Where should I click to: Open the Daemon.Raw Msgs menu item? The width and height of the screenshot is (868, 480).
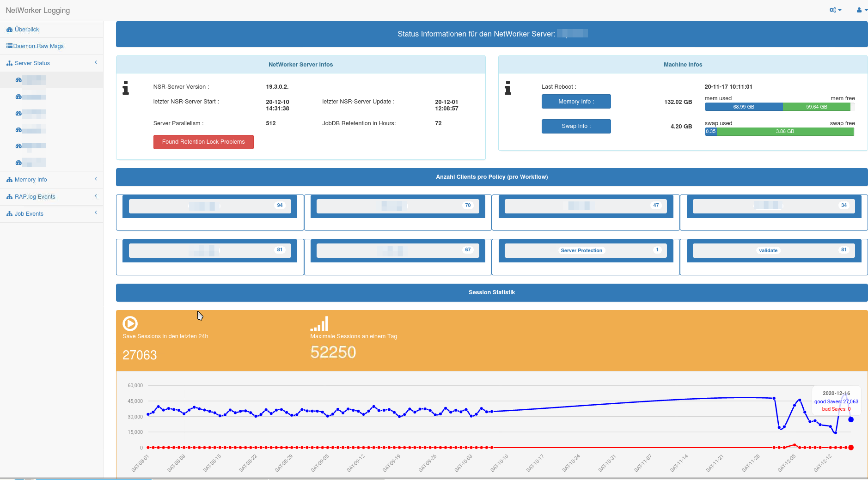51,46
